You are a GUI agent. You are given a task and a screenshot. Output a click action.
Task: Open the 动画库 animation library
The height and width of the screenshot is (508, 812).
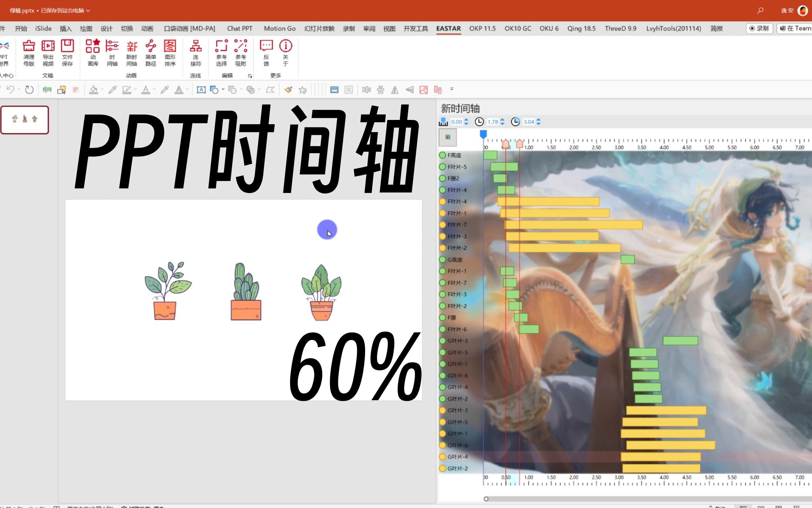tap(93, 53)
